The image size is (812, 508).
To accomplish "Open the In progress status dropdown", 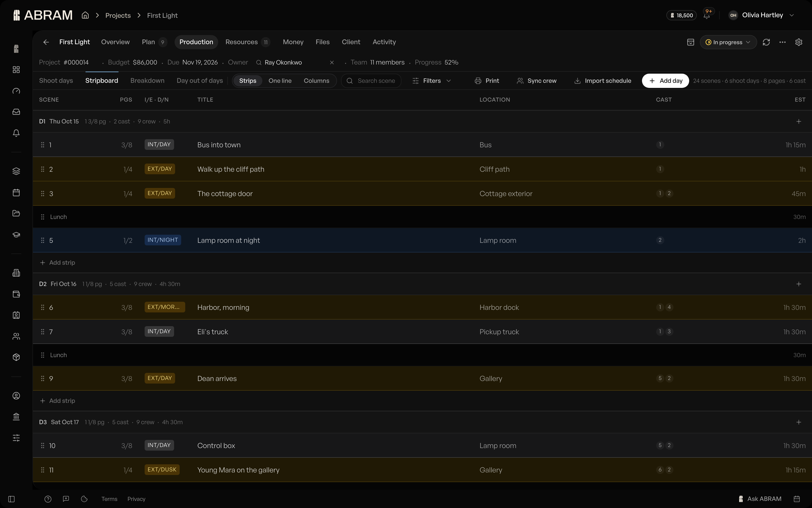I will [728, 42].
